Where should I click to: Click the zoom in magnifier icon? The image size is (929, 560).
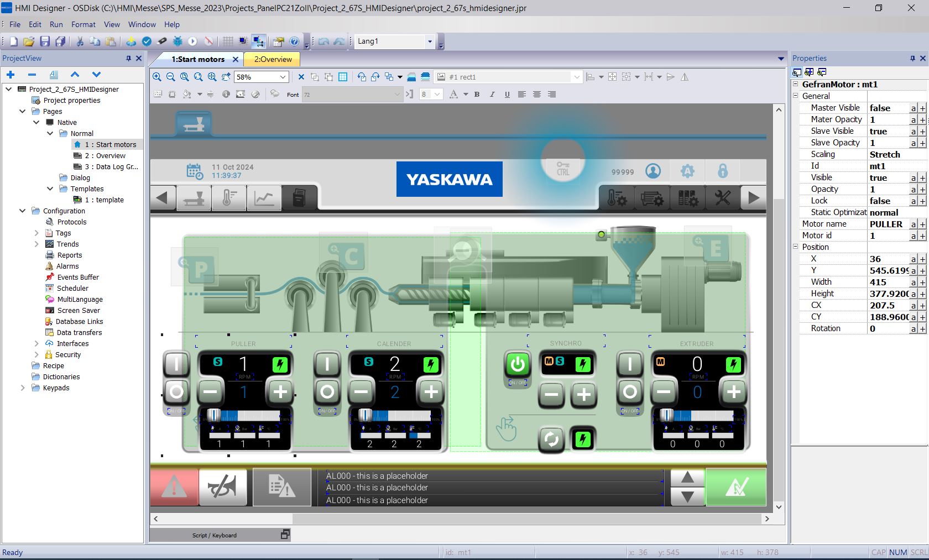(157, 77)
